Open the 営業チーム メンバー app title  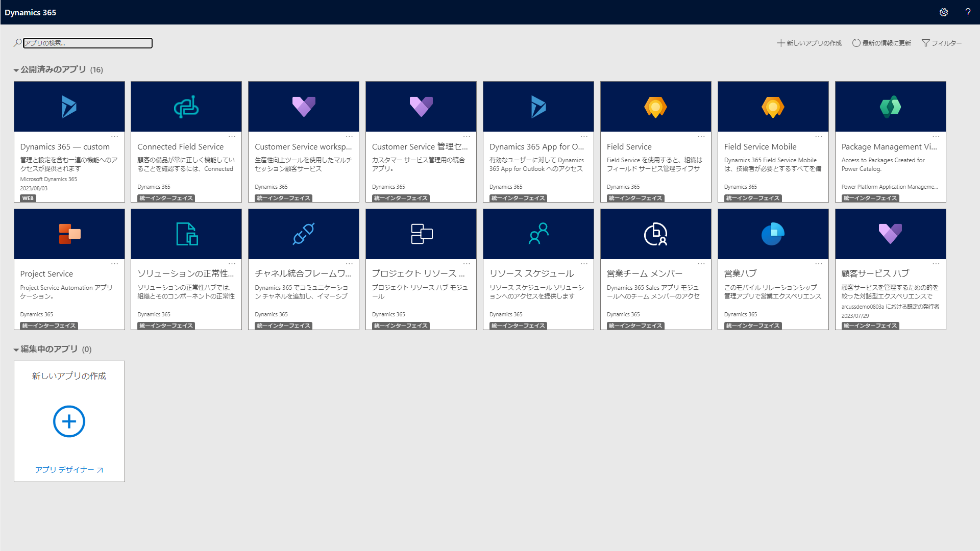pos(644,274)
